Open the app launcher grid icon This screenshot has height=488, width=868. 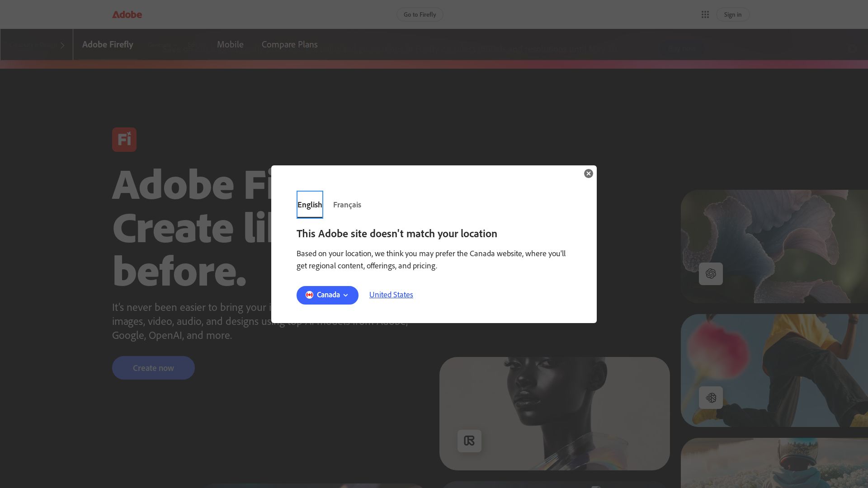705,14
